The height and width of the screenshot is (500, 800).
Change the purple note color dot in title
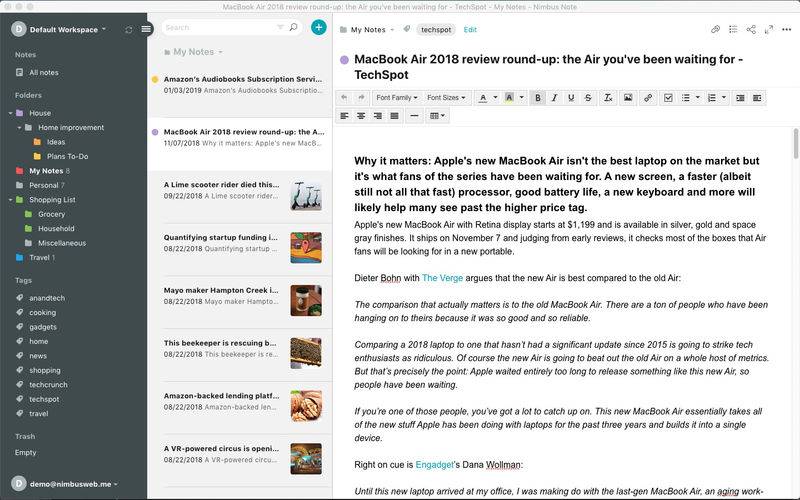pos(344,60)
